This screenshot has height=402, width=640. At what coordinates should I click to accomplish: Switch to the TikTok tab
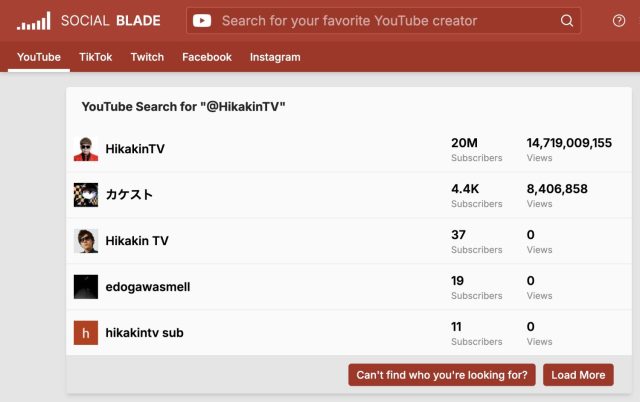coord(96,57)
